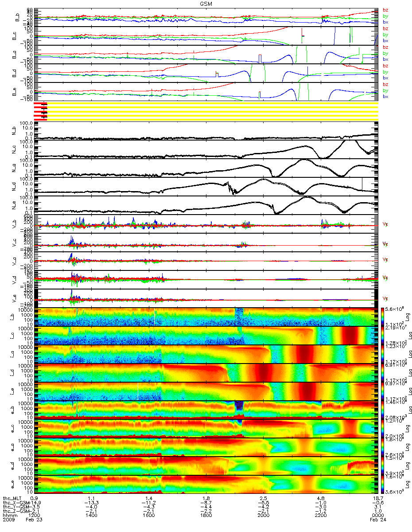Screen dimensions: 412x532
Task: Click the velocity legend beside V_b panel
Action: click(x=385, y=224)
